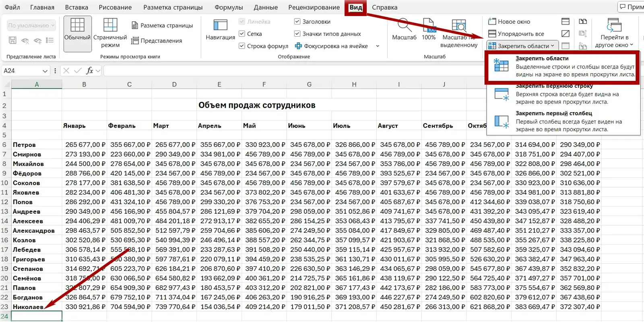
Task: Click the Synchronous Scrolling icon
Action: pos(583,34)
